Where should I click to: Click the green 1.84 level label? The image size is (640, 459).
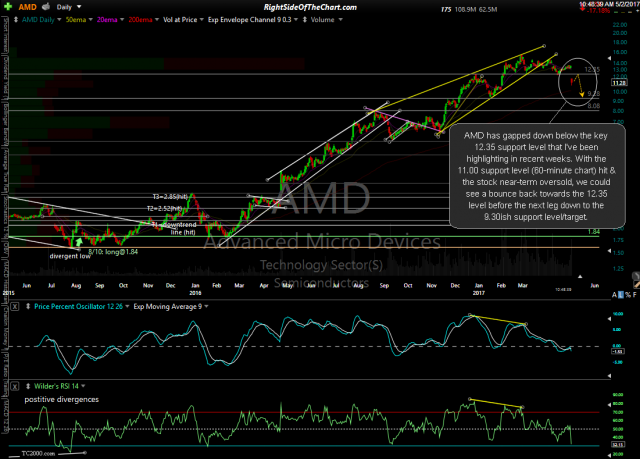point(594,232)
